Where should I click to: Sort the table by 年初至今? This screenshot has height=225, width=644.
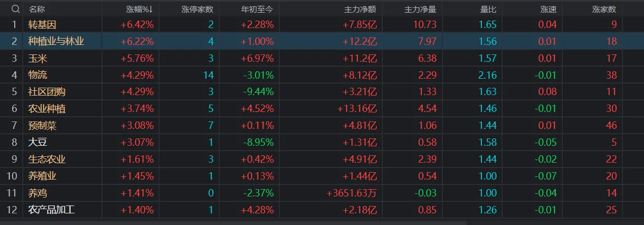tap(257, 9)
